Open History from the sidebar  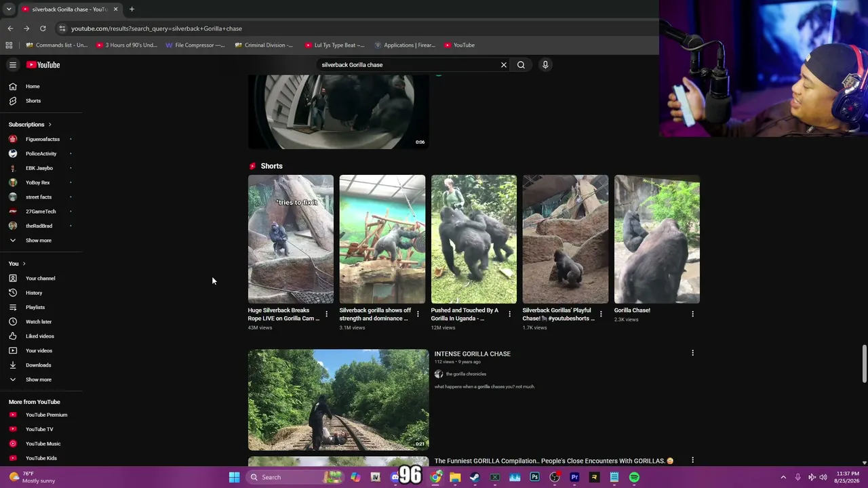coord(34,293)
